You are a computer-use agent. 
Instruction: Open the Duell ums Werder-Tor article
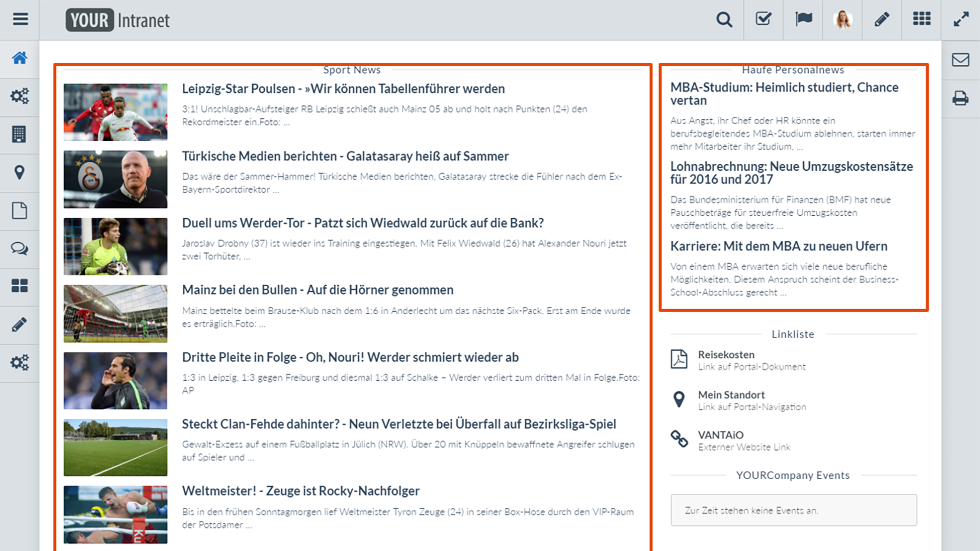click(x=363, y=223)
